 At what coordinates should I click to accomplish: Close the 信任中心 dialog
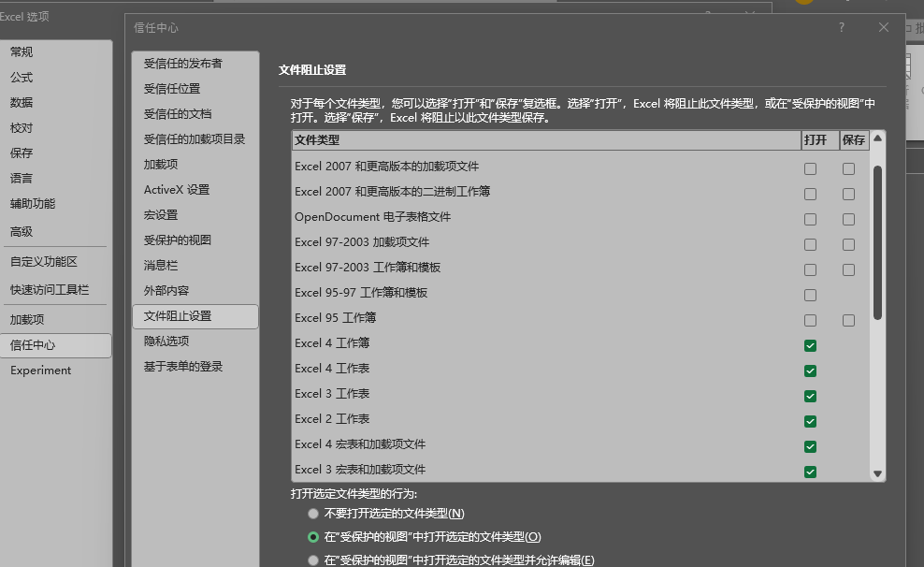[884, 27]
